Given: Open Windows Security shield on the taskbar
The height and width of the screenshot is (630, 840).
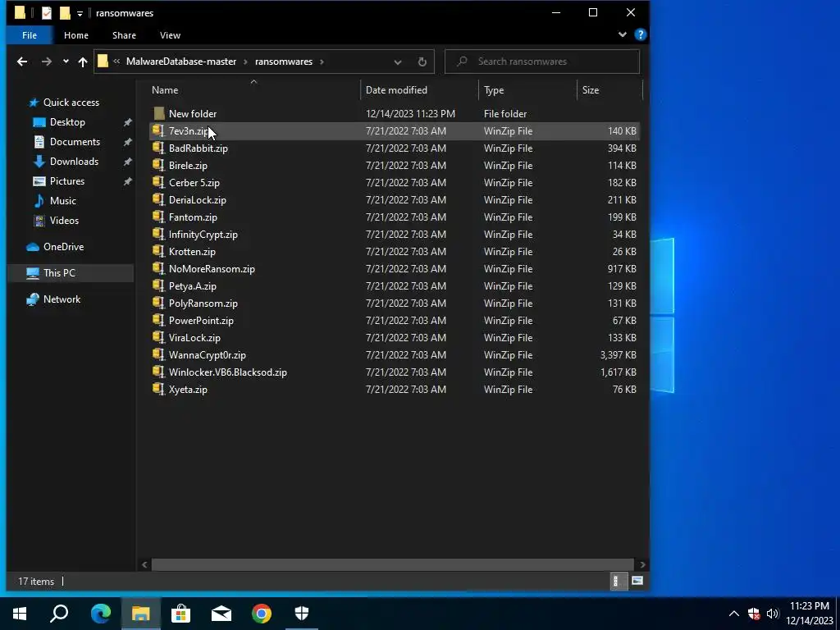Looking at the screenshot, I should click(302, 614).
